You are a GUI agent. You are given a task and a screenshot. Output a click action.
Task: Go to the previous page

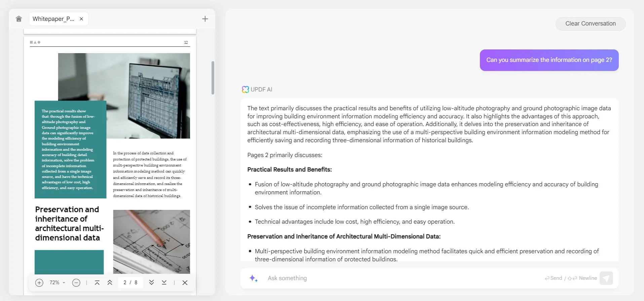(110, 283)
